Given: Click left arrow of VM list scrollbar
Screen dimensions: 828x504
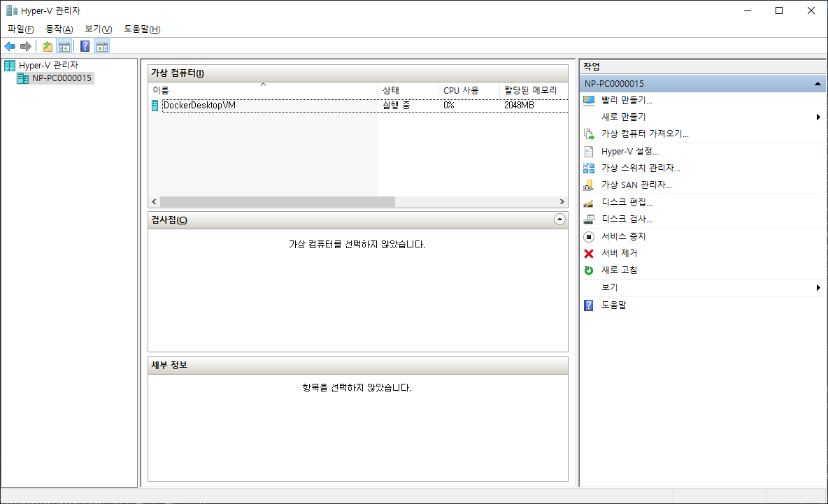Looking at the screenshot, I should point(154,201).
